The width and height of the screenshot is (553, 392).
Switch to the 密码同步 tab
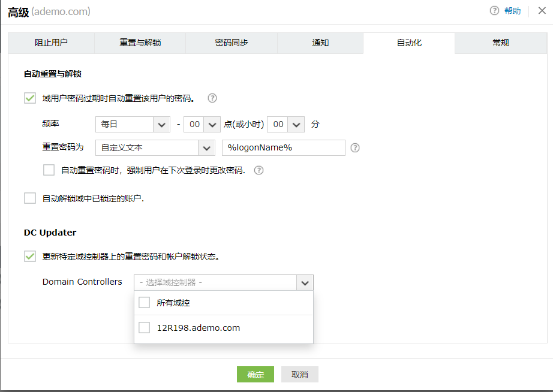click(x=232, y=43)
